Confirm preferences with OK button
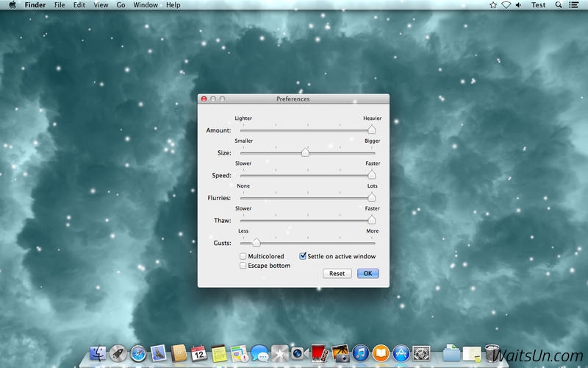Viewport: 588px width, 368px height. pos(368,273)
